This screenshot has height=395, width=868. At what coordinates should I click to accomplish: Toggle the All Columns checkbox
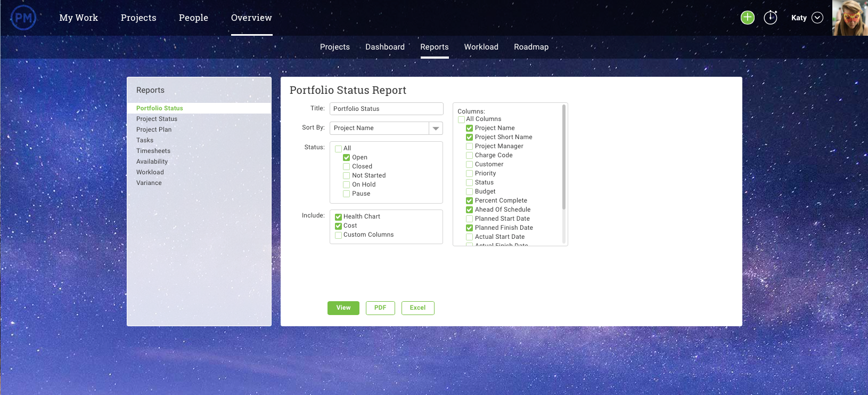pos(461,119)
